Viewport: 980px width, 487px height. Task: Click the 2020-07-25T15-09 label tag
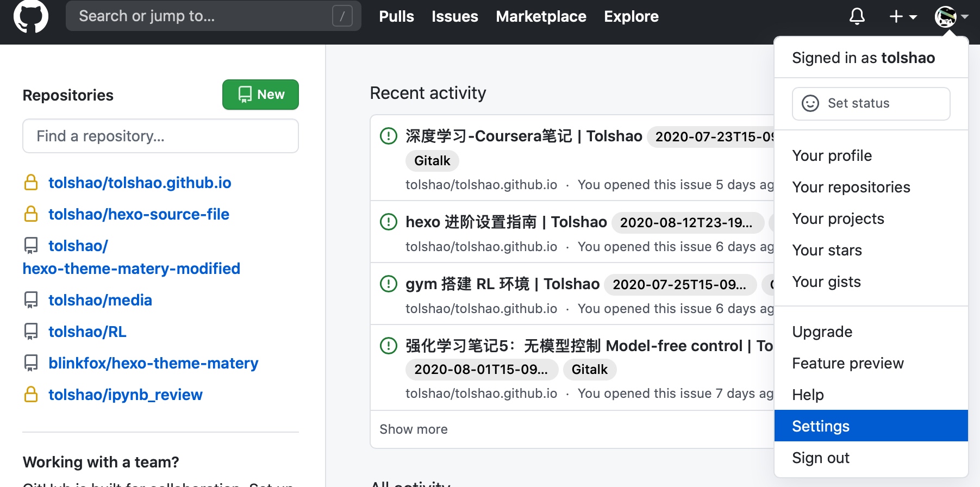(x=680, y=284)
